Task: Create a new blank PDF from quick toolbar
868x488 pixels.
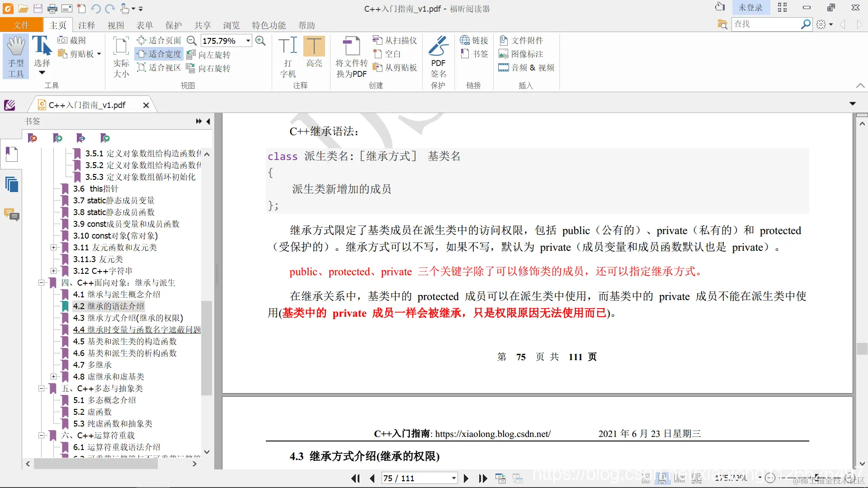Action: point(81,9)
